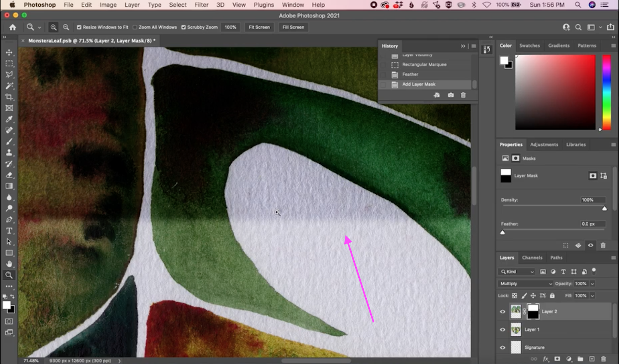Toggle the Signature layer visibility
Image resolution: width=619 pixels, height=364 pixels.
coord(503,347)
